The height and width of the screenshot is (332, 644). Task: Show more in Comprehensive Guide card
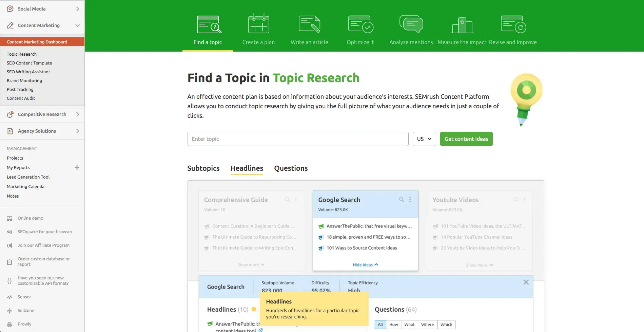251,265
